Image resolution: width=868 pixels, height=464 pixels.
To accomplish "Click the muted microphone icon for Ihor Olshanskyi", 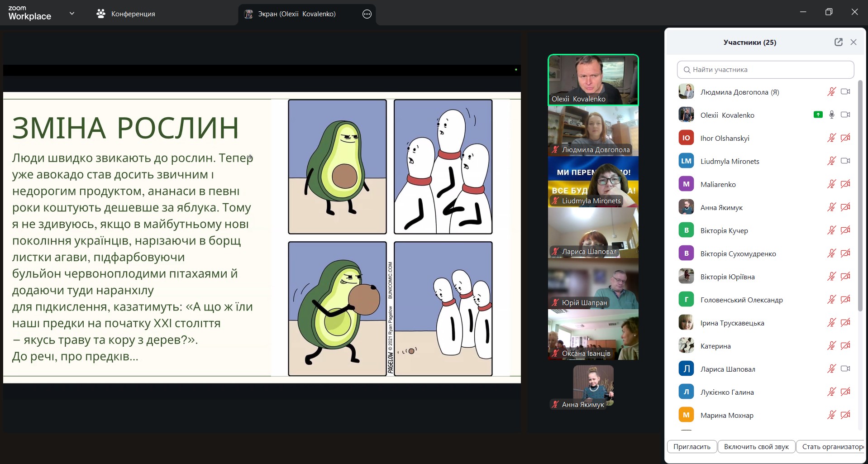I will pos(831,138).
